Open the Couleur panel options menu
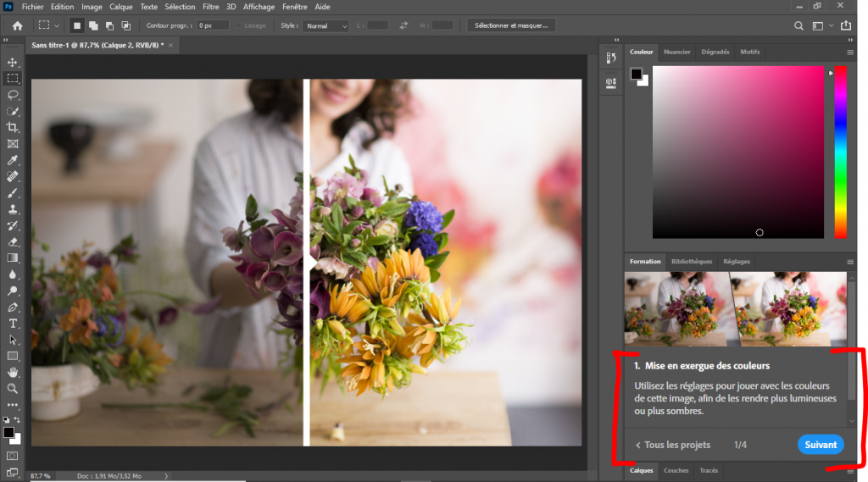Viewport: 868px width, 482px height. point(850,53)
